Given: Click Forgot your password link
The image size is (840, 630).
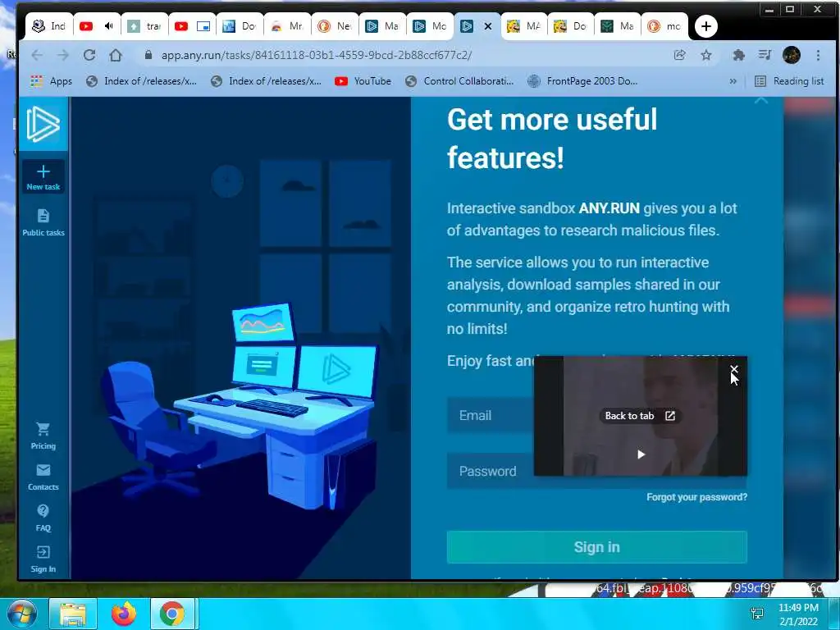Looking at the screenshot, I should coord(696,497).
